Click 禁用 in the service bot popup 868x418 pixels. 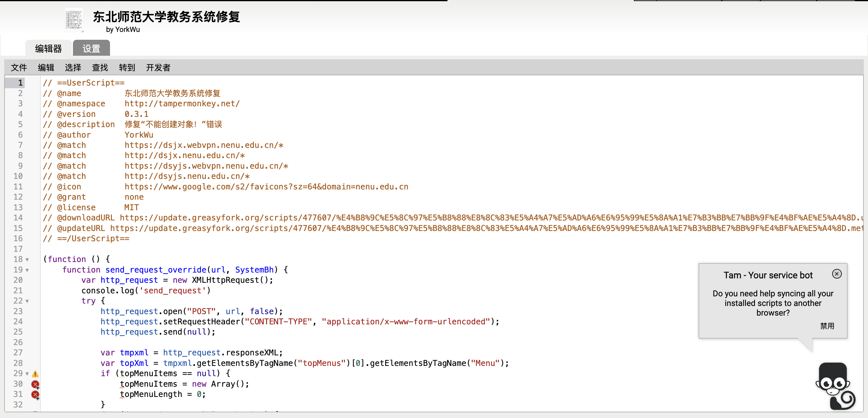[827, 326]
